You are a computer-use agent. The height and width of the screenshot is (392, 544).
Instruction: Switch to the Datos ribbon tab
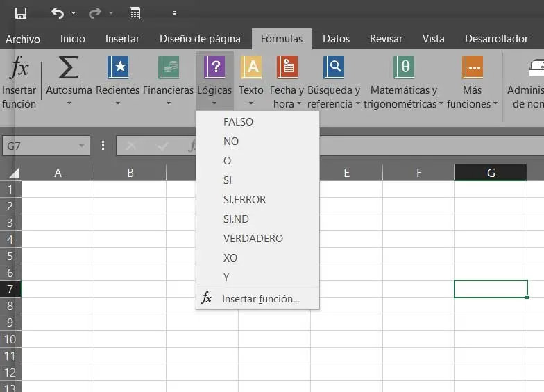[x=336, y=39]
